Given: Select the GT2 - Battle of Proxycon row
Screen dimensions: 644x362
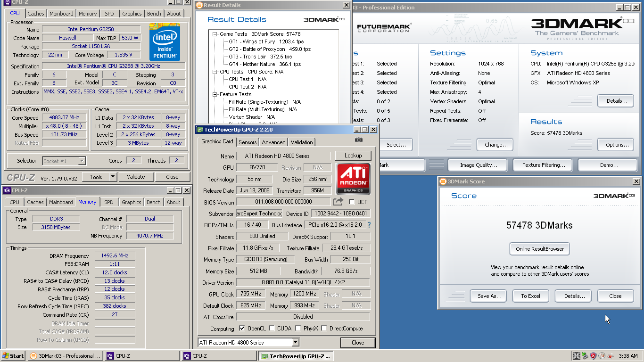Looking at the screenshot, I should (x=270, y=49).
